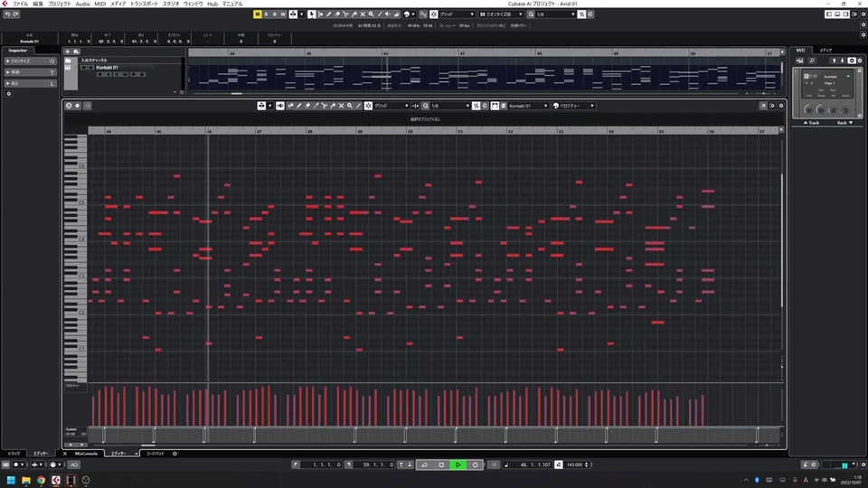The image size is (868, 488).
Task: Open ベロシティー event color dropdown
Action: [x=573, y=106]
